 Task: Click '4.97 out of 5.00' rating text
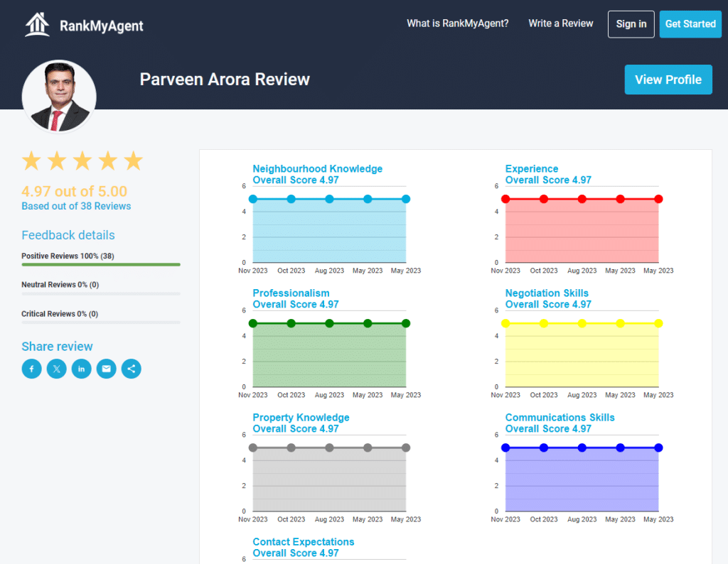[x=74, y=191]
